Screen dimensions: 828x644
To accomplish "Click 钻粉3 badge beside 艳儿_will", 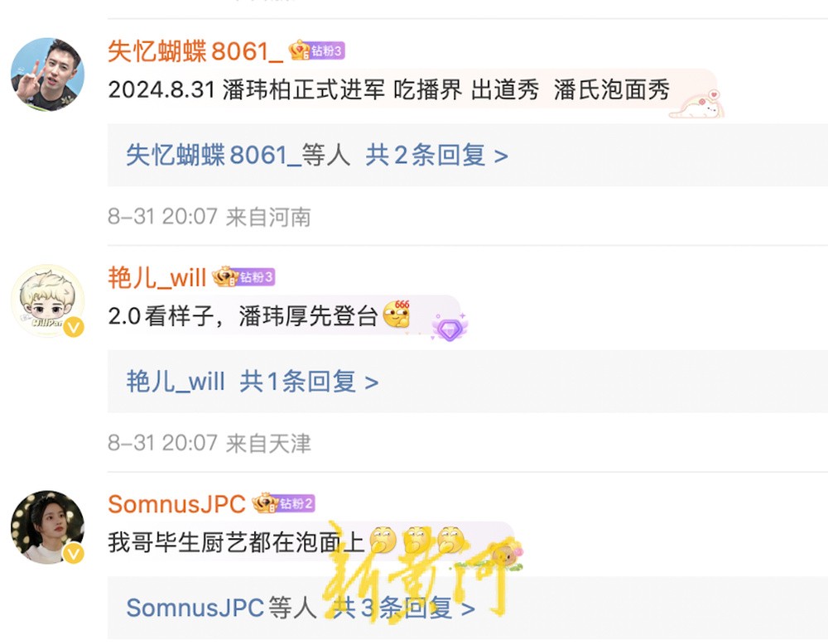I will click(243, 276).
